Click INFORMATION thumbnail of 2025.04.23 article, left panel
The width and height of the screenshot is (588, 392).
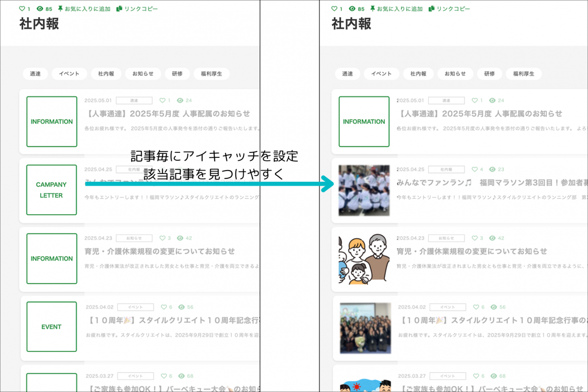(51, 259)
